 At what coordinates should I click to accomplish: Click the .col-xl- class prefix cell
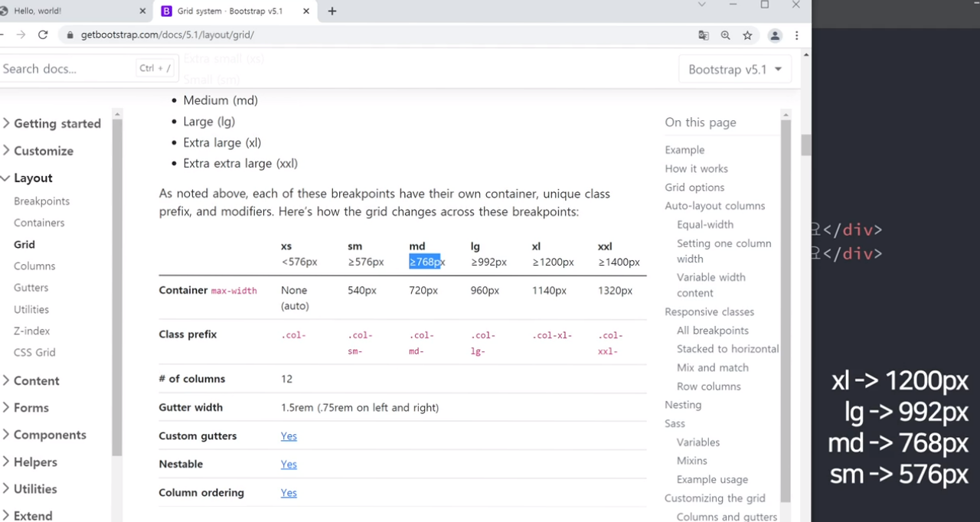[552, 335]
